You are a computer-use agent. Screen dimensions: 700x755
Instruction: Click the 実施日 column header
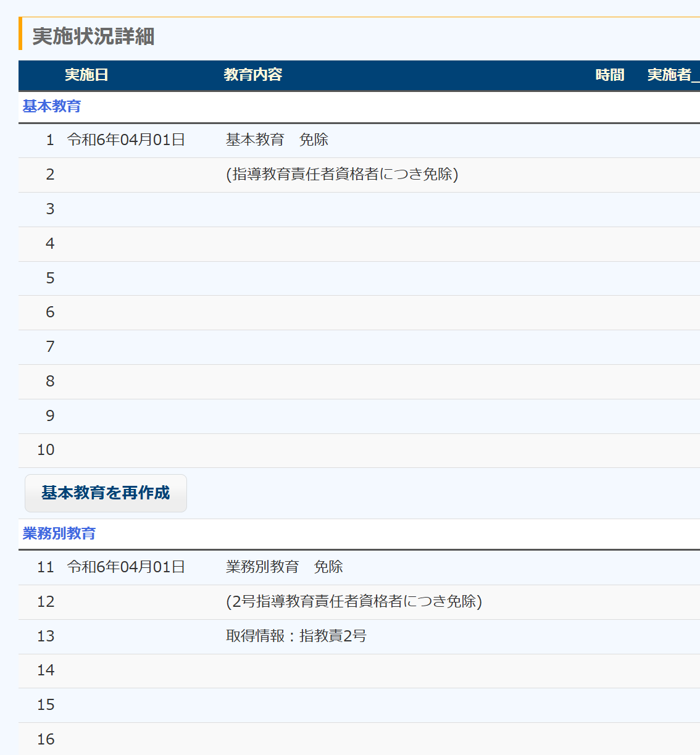pos(86,75)
